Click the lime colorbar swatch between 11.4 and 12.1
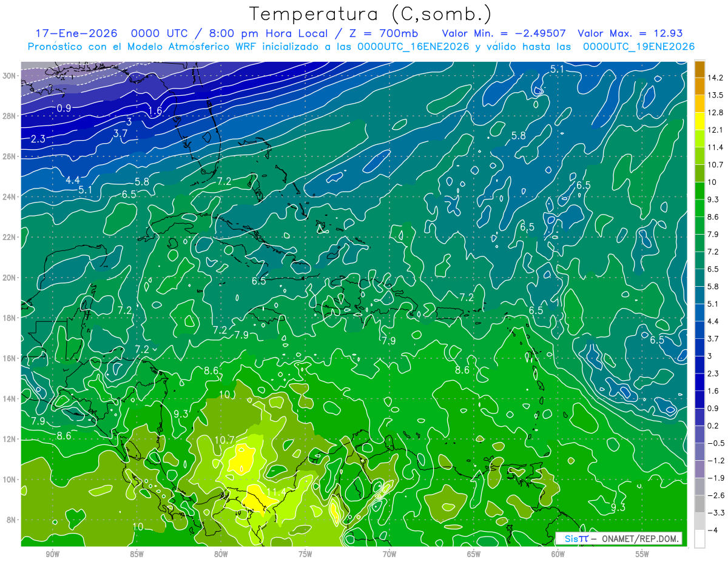 coord(699,139)
